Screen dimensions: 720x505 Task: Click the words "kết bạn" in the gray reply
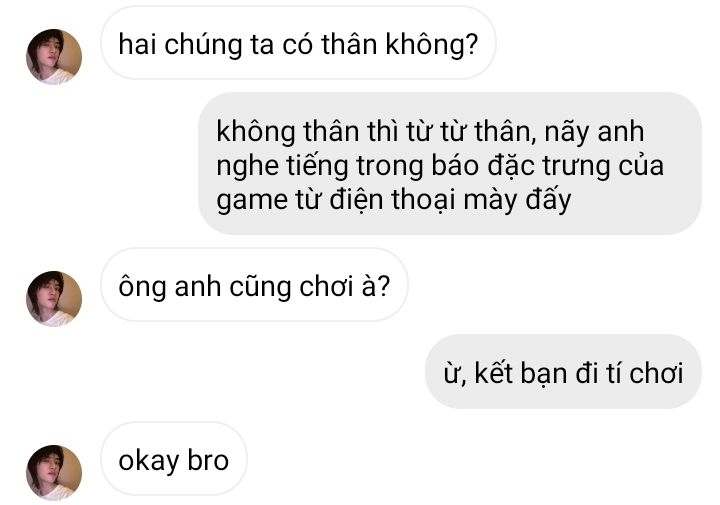(521, 373)
